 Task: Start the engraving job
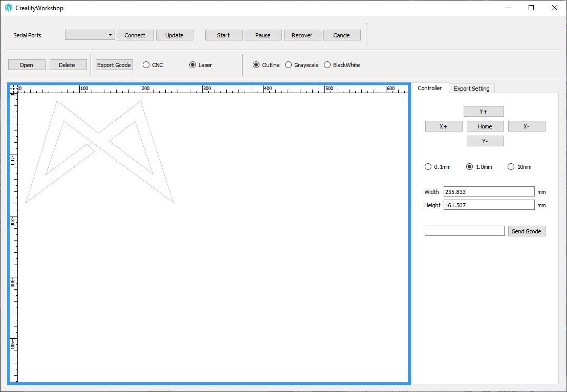(223, 35)
